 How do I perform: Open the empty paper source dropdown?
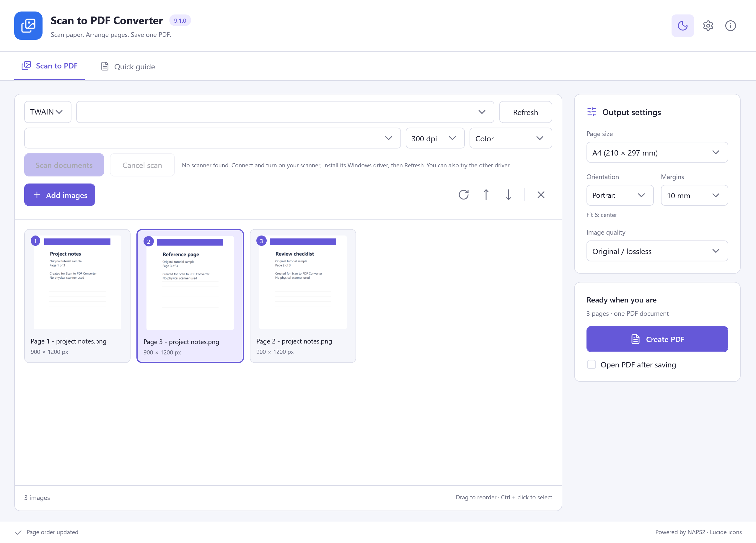pyautogui.click(x=212, y=138)
